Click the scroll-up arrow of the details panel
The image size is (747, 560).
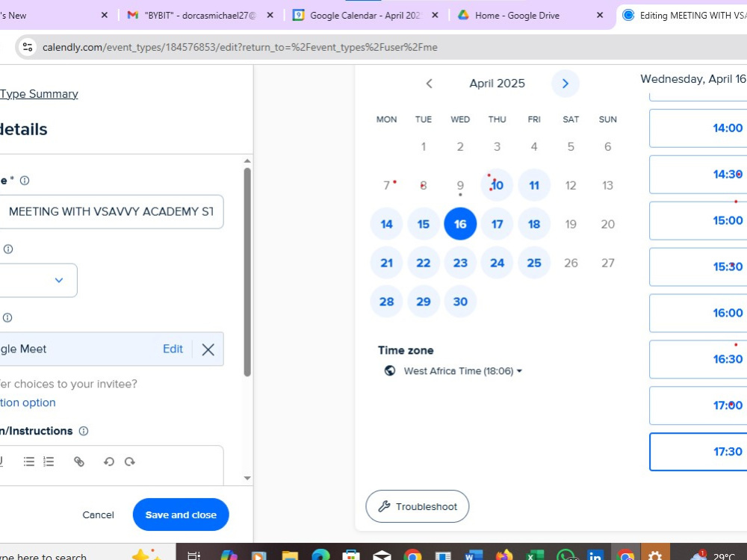click(247, 161)
